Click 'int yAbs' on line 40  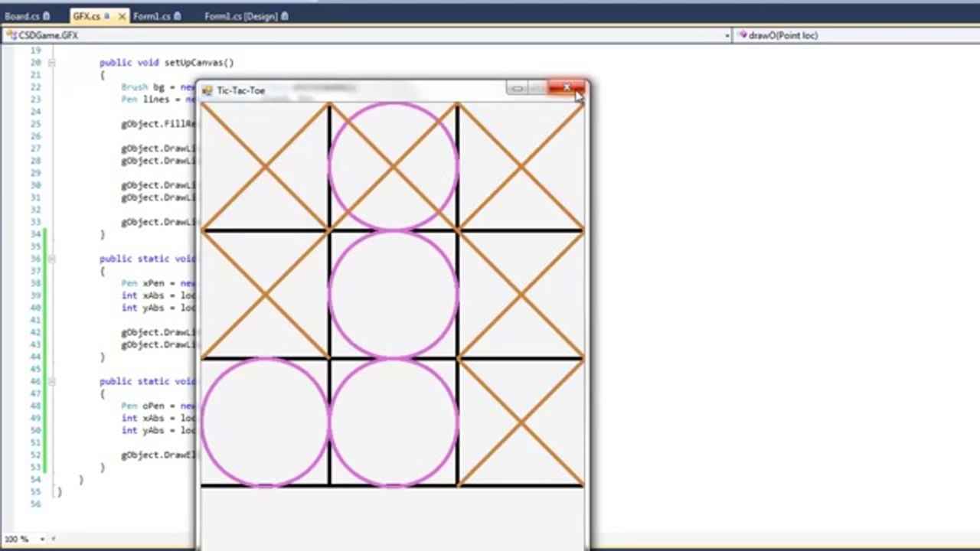tap(142, 308)
